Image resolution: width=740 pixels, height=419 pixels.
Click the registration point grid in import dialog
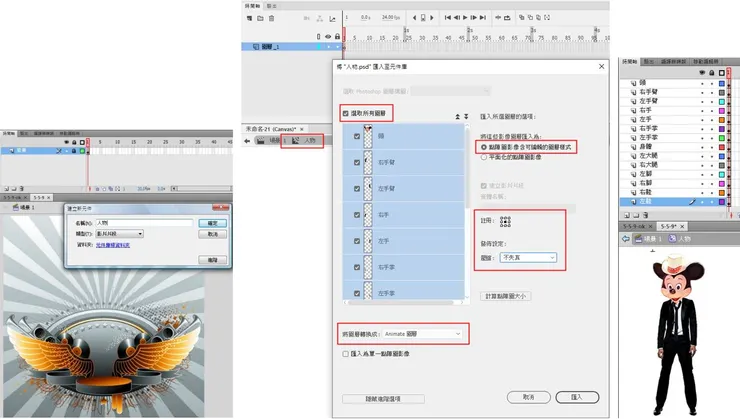coord(505,221)
